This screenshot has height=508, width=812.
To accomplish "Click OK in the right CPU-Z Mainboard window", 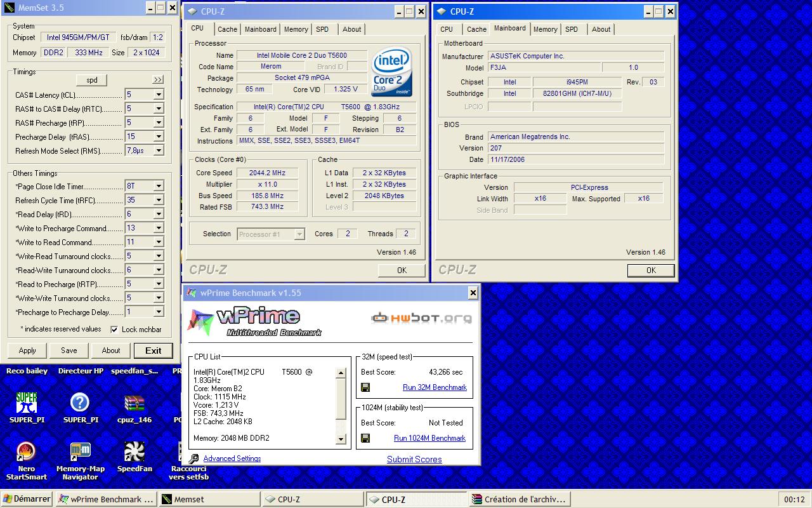I will coord(651,271).
